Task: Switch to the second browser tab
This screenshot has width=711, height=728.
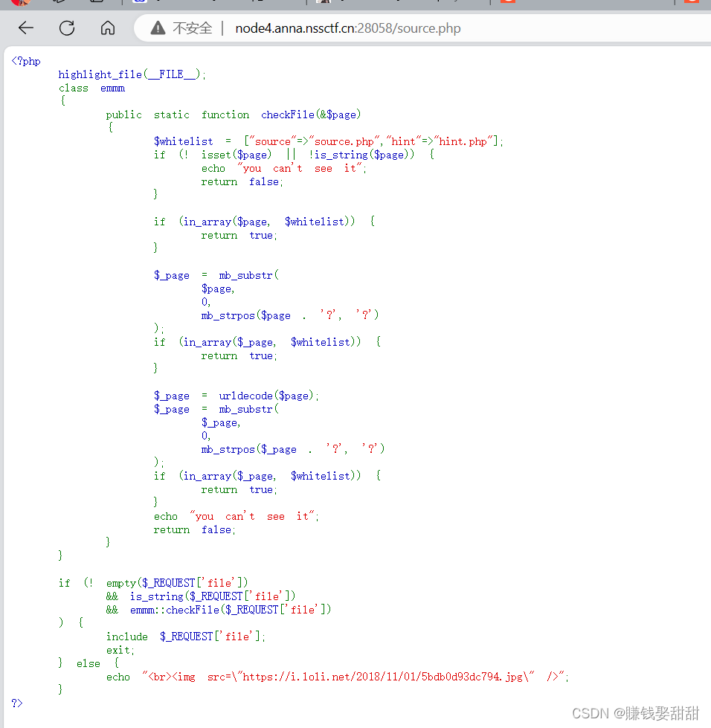Action: (x=59, y=4)
